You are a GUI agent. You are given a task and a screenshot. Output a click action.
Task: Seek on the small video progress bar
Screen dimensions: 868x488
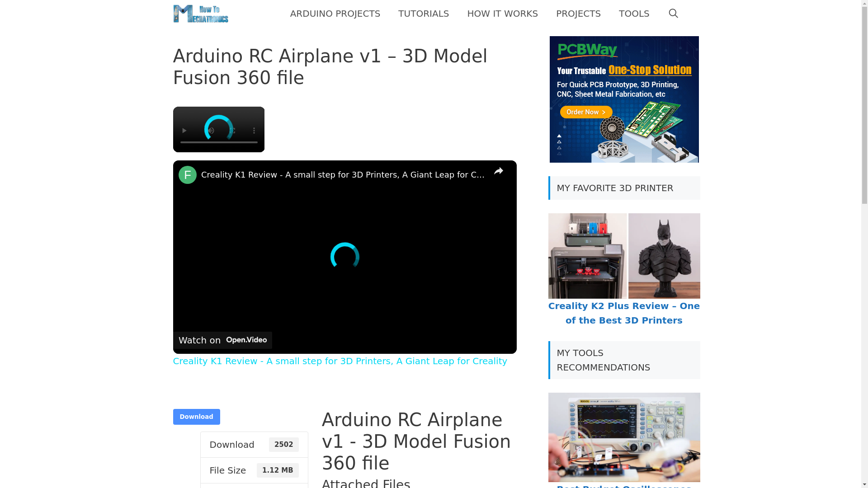pyautogui.click(x=219, y=142)
